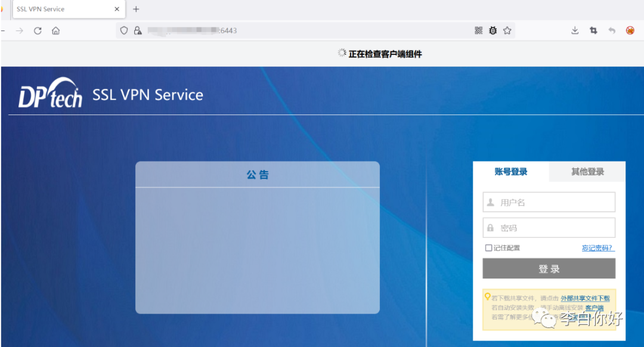Open the QR code icon in address bar

(478, 30)
